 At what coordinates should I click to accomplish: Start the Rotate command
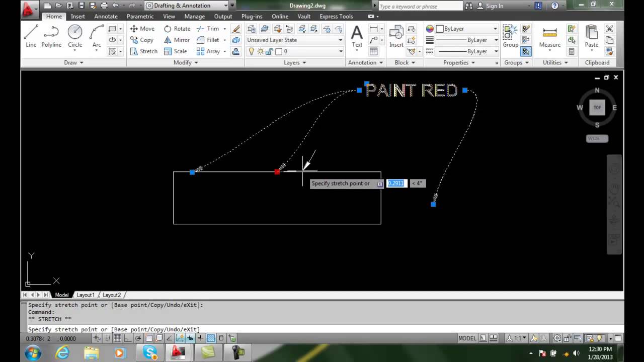(177, 29)
